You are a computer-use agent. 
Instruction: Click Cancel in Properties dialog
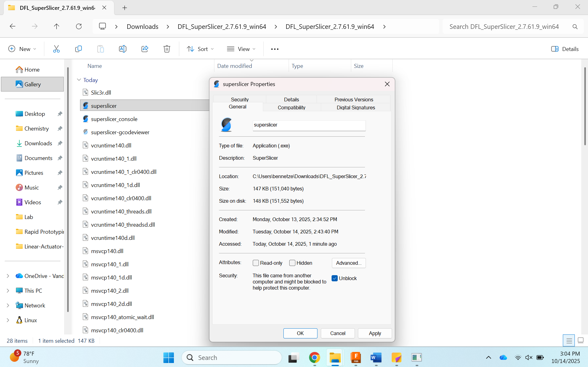point(337,333)
